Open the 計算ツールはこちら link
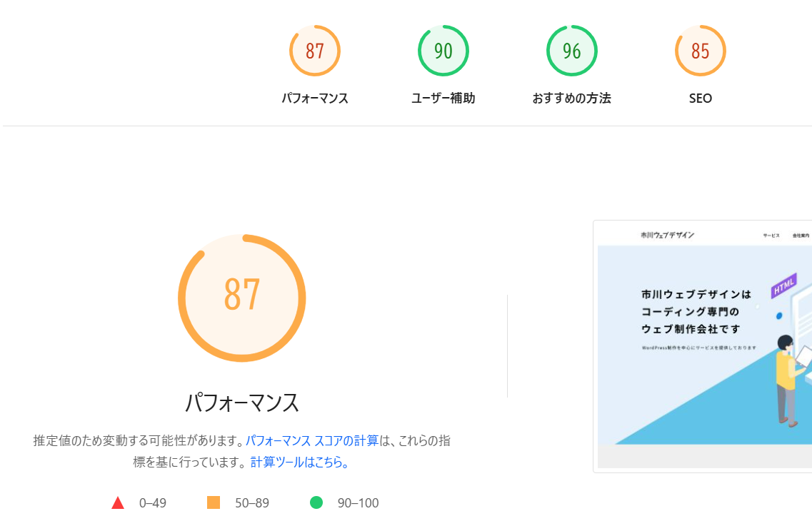Viewport: 812px width, 526px height. point(299,462)
